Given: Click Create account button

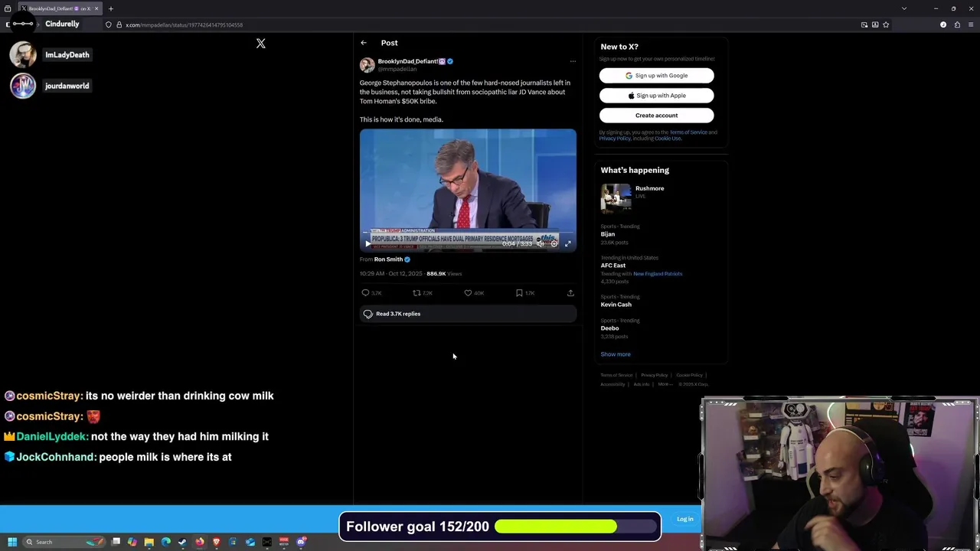Looking at the screenshot, I should click(656, 116).
